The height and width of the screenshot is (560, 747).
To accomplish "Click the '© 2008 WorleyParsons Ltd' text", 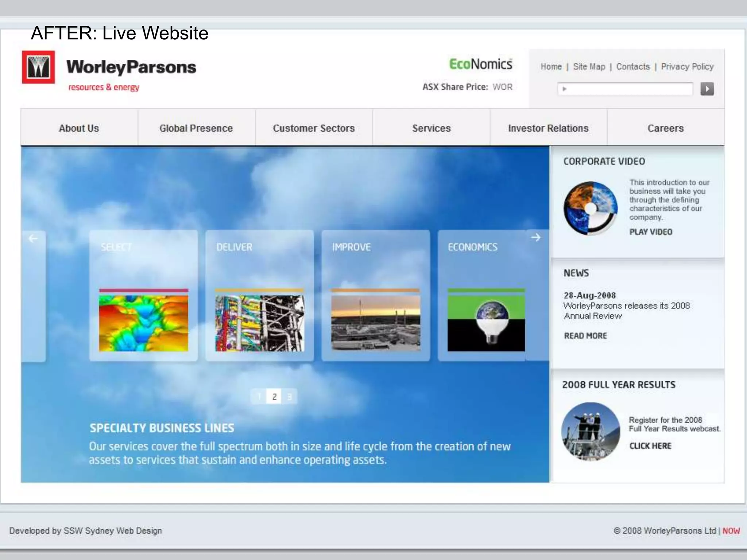I will [x=665, y=531].
